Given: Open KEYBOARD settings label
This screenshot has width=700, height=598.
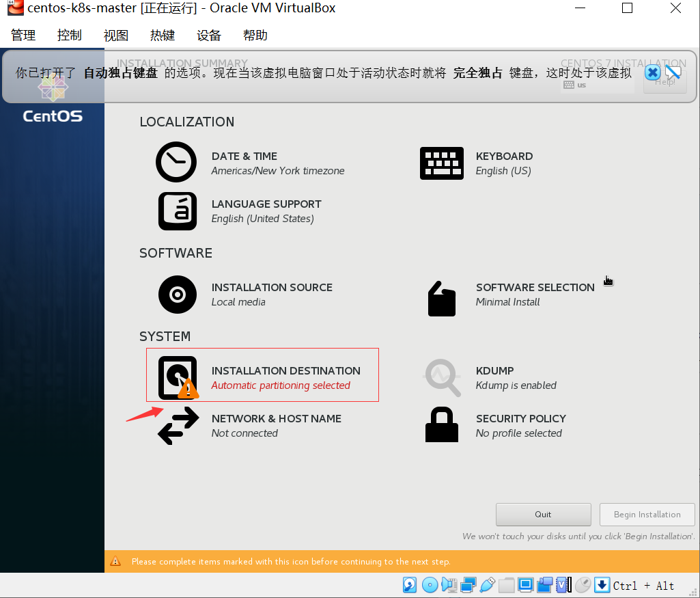Looking at the screenshot, I should [x=504, y=157].
